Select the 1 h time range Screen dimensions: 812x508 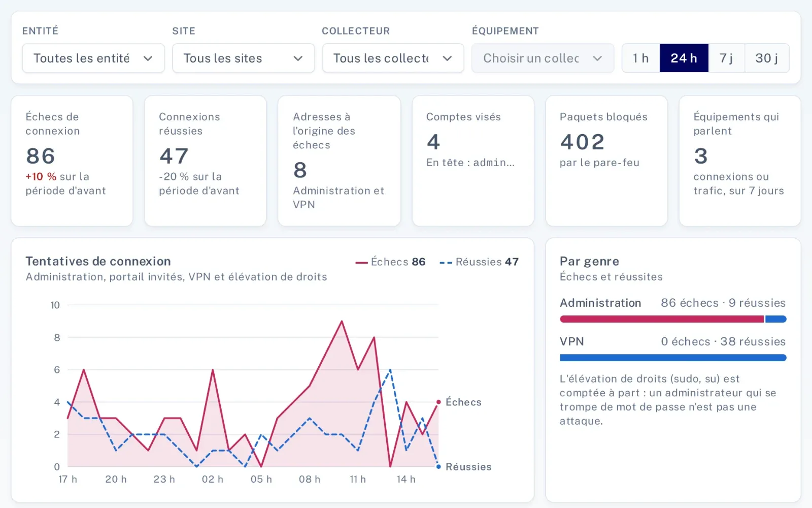[641, 58]
